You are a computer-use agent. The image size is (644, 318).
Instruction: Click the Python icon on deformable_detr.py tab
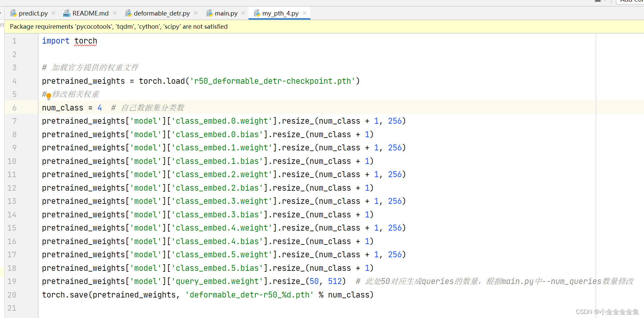[x=128, y=13]
